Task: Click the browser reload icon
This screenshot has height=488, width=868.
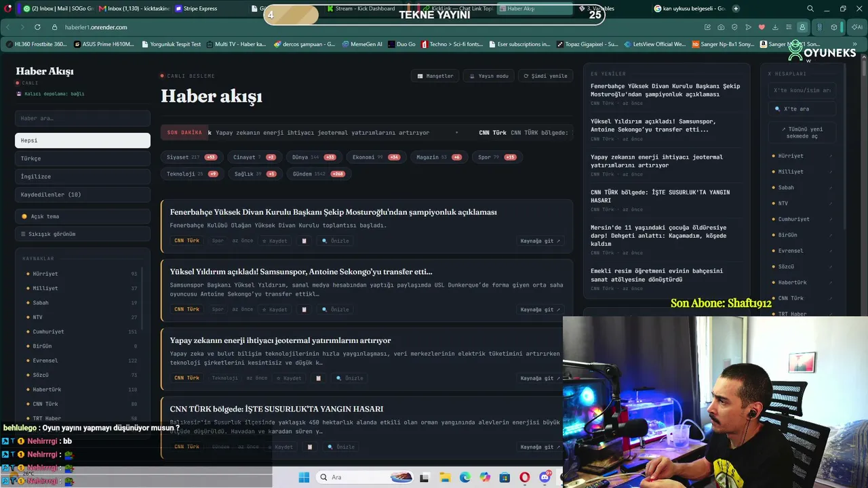Action: (37, 27)
